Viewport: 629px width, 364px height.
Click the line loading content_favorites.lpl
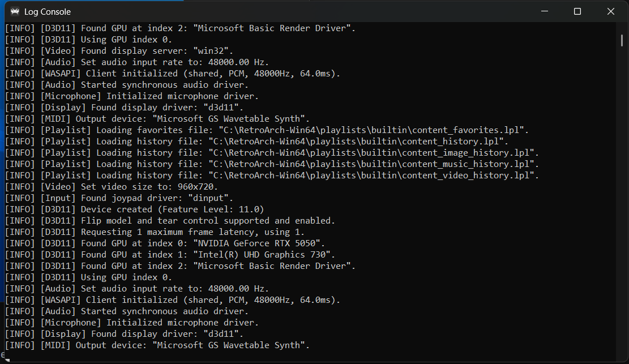pyautogui.click(x=267, y=130)
